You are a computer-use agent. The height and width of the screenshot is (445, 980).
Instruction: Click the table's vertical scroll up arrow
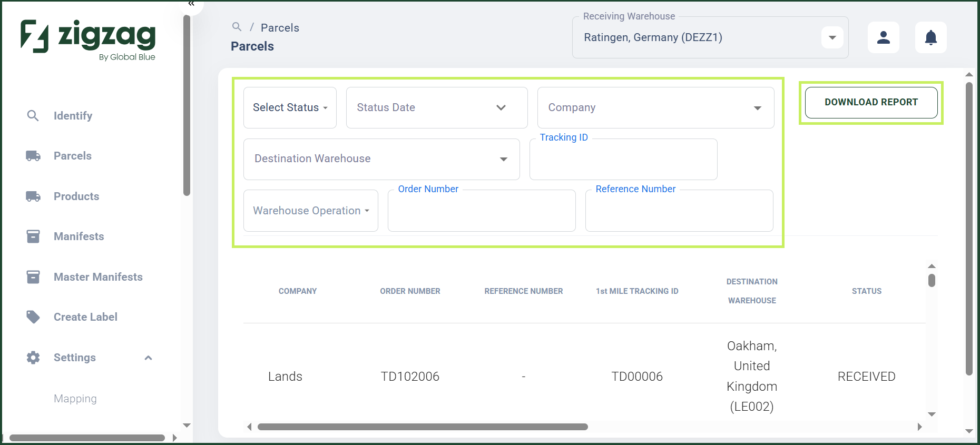[x=932, y=266]
